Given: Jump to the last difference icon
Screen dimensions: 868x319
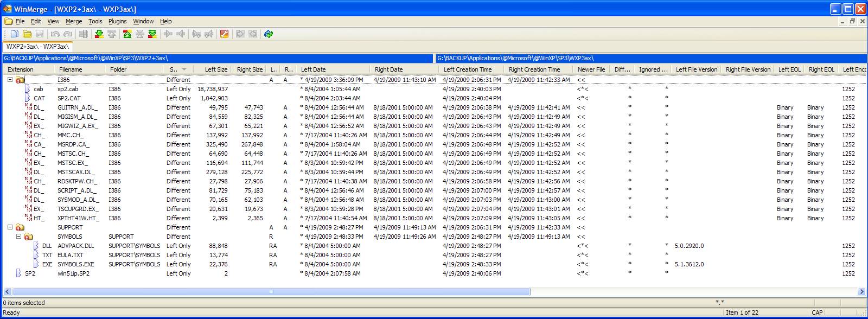Looking at the screenshot, I should click(152, 34).
